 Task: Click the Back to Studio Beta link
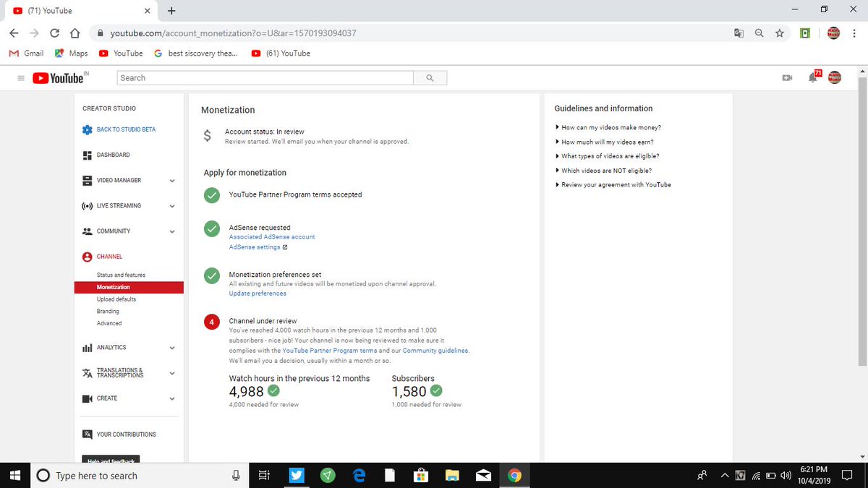point(126,129)
